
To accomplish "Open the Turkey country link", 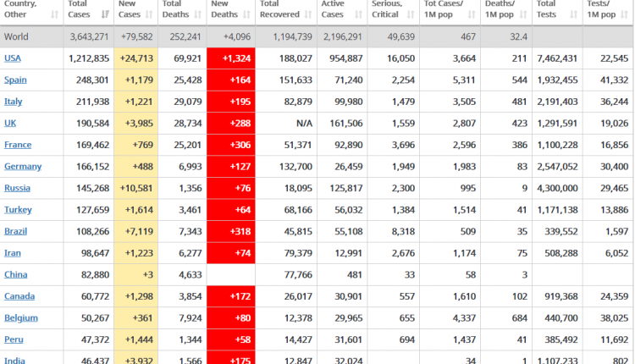I will pos(18,210).
